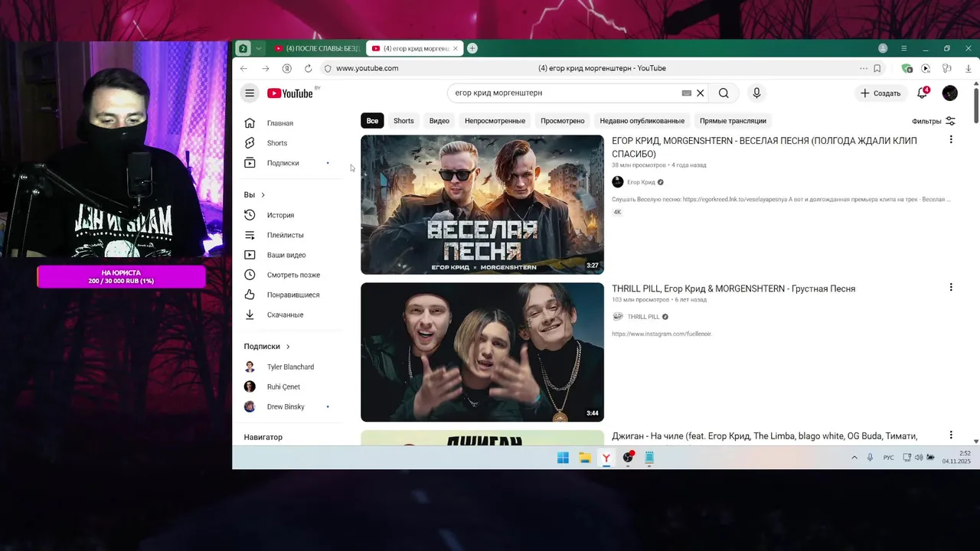
Task: Select the Непросмотренные filter chip
Action: 495,121
